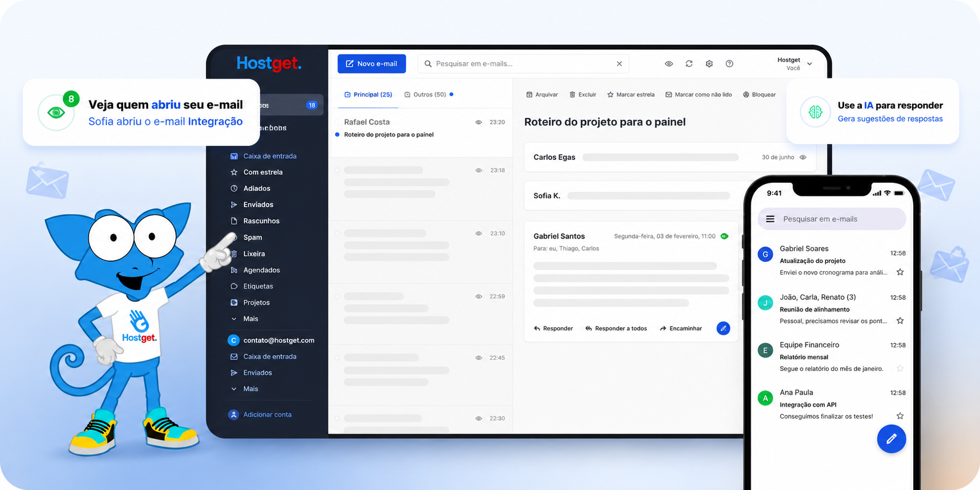This screenshot has width=980, height=490.
Task: Expand the Carlos Egas message row
Action: tap(670, 157)
